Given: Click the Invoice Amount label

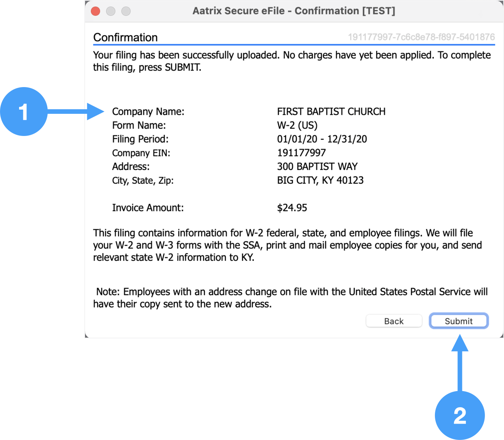Looking at the screenshot, I should [148, 208].
